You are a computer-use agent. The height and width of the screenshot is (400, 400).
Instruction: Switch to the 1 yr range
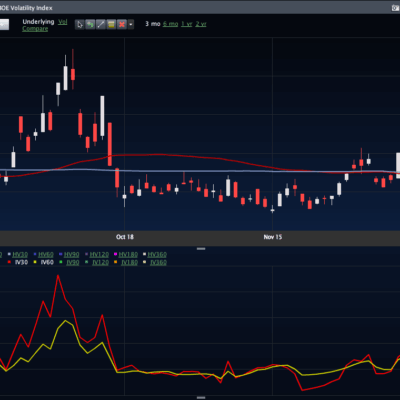187,24
